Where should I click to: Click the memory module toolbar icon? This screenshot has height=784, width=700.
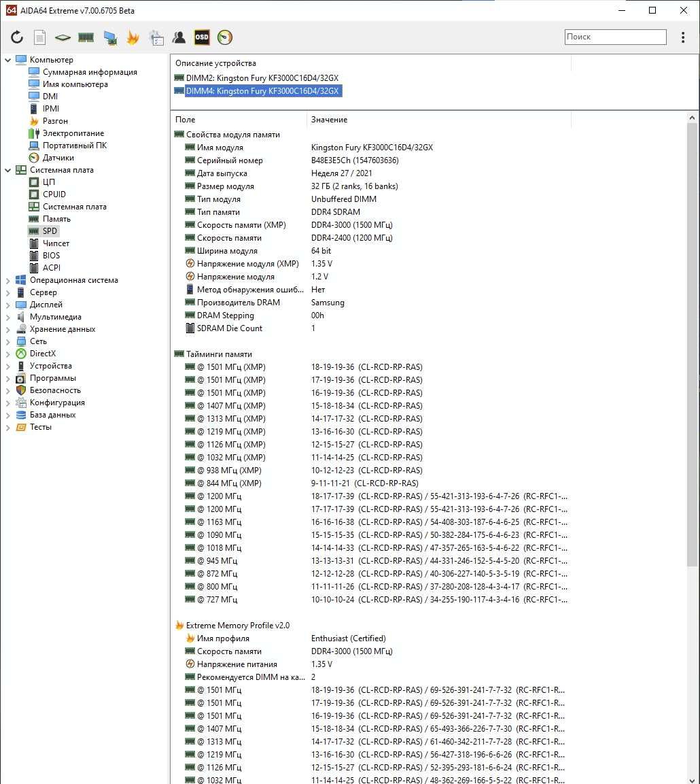coord(86,37)
